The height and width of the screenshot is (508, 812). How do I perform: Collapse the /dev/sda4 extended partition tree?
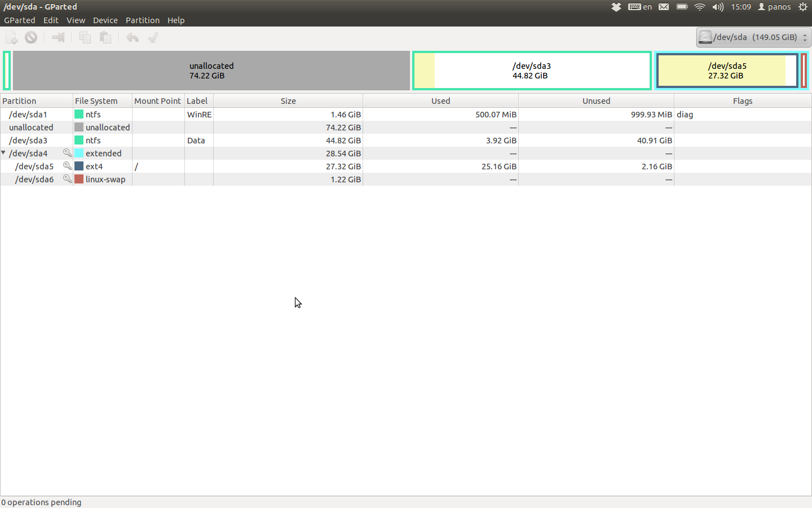(3, 153)
